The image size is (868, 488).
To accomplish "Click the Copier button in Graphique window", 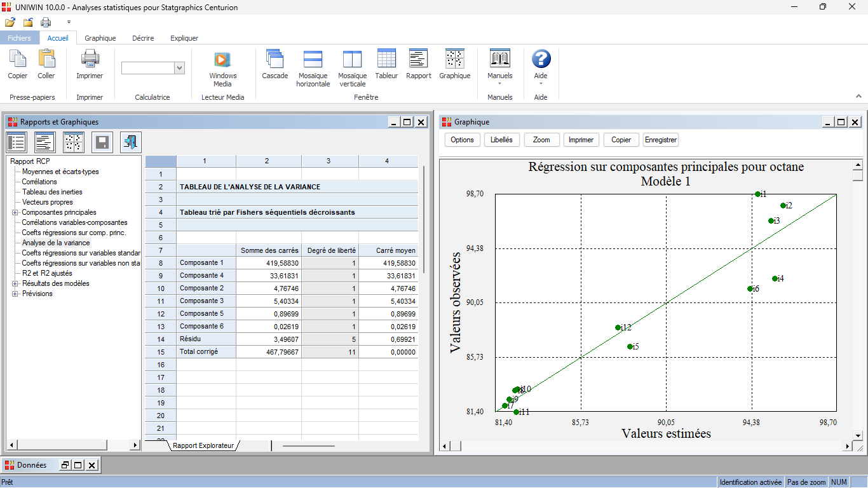I will (x=621, y=140).
